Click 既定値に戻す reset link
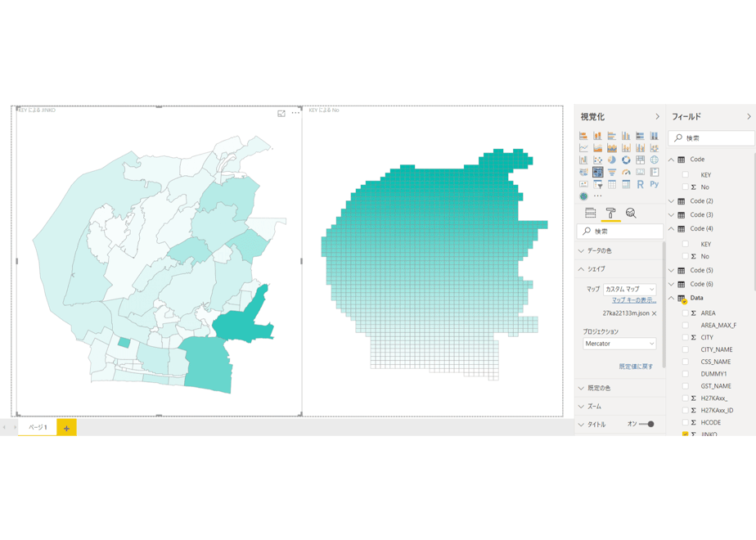 (636, 367)
